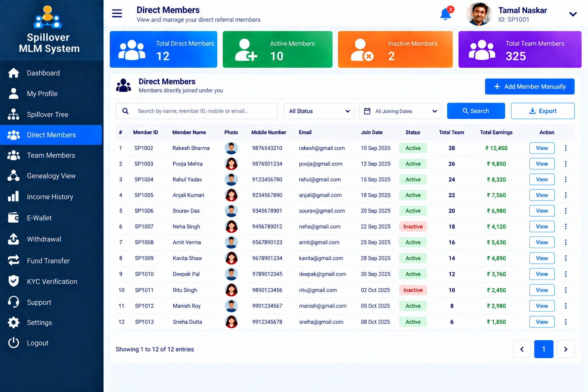Click the Support headset icon
Image resolution: width=588 pixels, height=392 pixels.
tap(13, 302)
